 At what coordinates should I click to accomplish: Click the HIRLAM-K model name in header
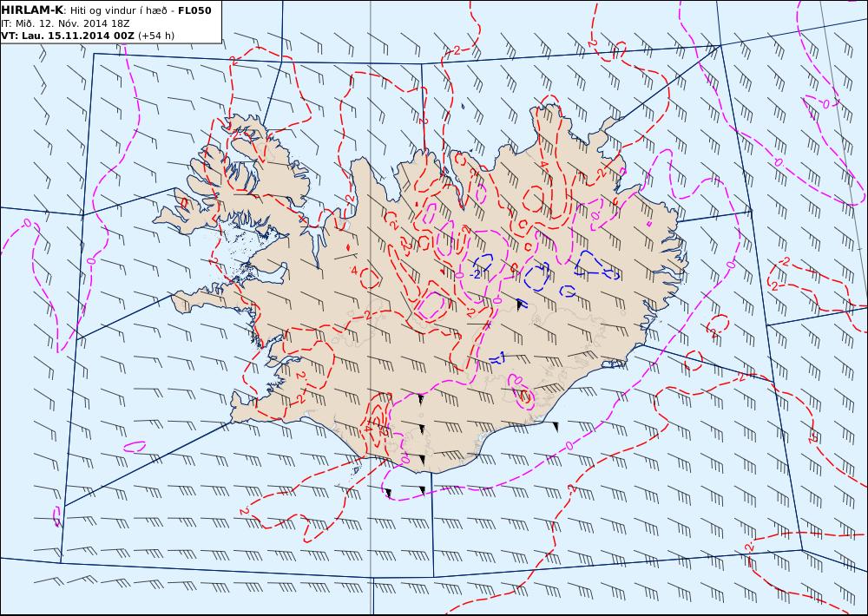pos(33,10)
